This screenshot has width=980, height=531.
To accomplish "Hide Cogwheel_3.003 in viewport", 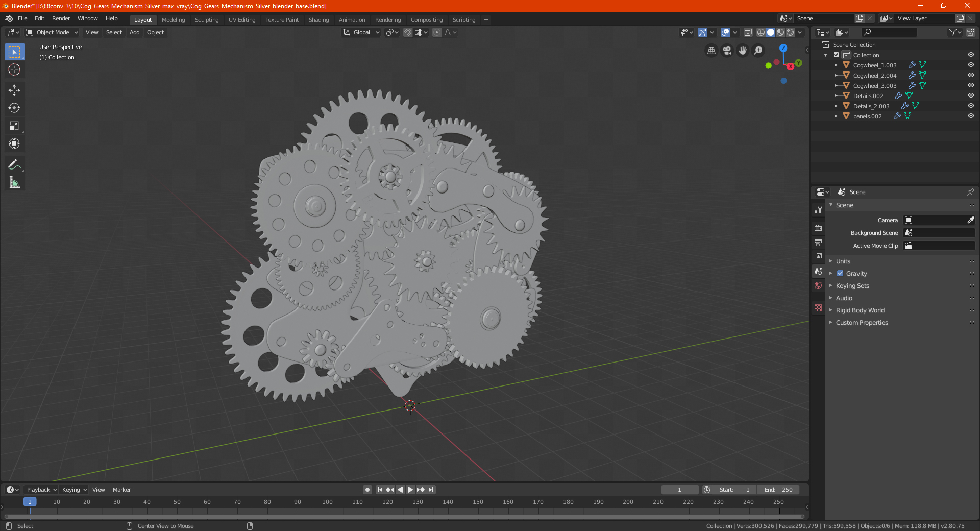I will (x=971, y=85).
